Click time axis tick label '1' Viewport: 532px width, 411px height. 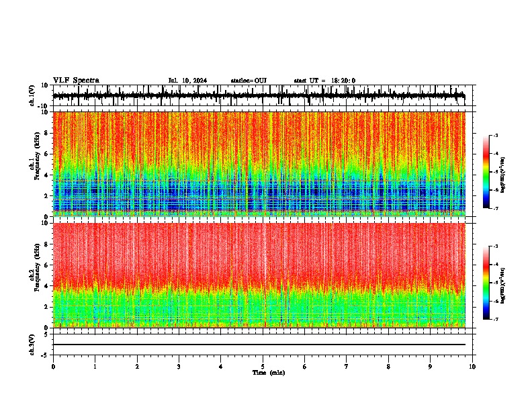95,367
